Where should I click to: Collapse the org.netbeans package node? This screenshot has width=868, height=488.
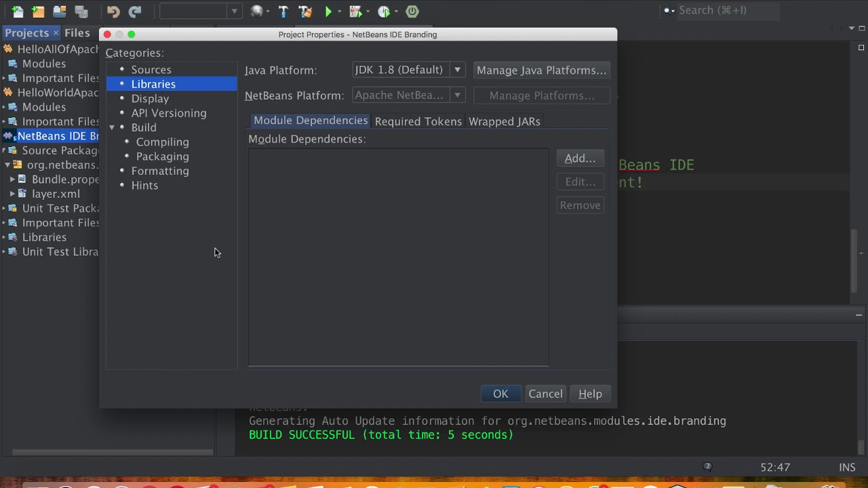[x=7, y=165]
